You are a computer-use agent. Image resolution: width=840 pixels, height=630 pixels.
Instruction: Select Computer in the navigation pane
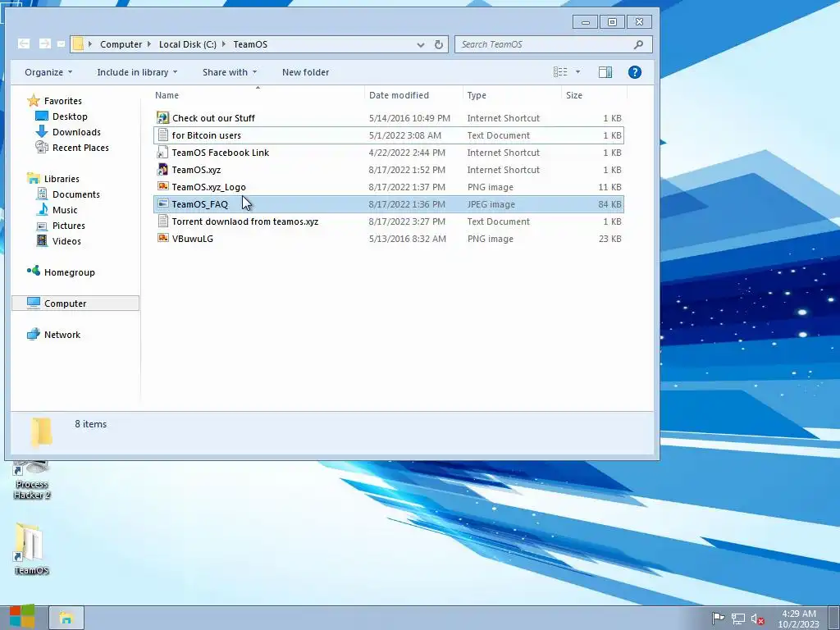tap(75, 304)
